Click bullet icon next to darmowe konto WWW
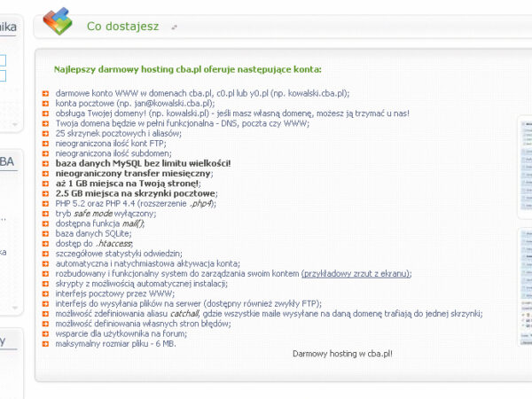This screenshot has height=399, width=532. coord(45,93)
